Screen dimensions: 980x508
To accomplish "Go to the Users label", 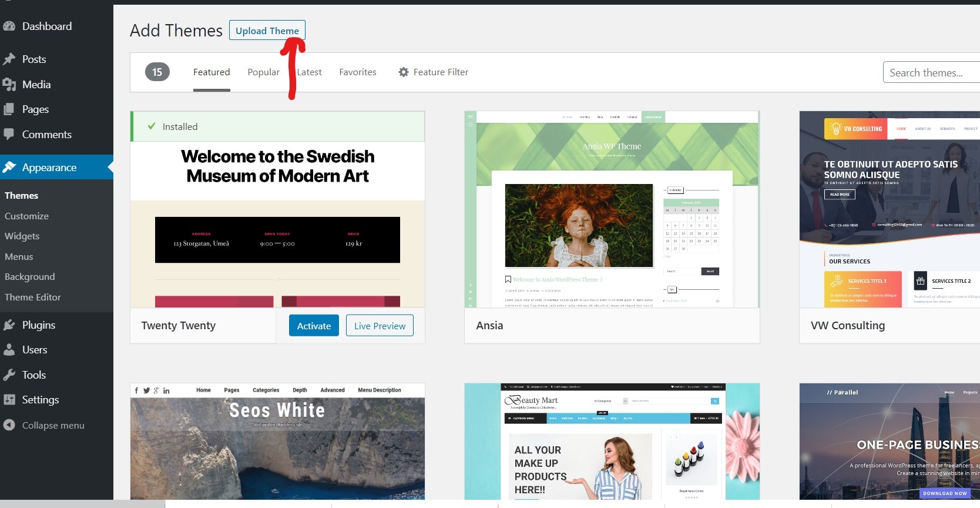I will [x=35, y=350].
